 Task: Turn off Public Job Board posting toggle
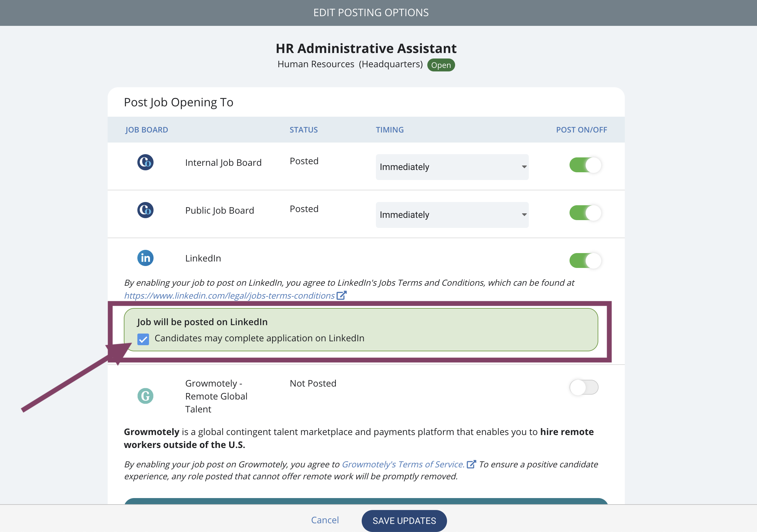coord(585,213)
